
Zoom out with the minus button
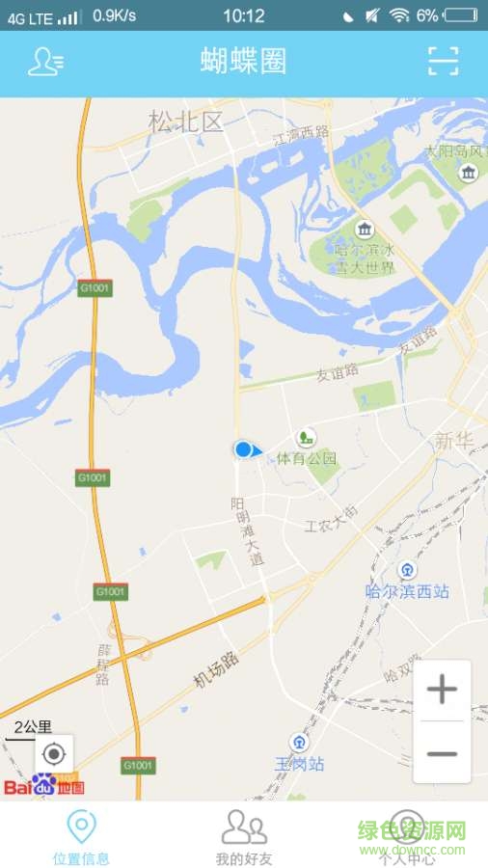click(442, 753)
